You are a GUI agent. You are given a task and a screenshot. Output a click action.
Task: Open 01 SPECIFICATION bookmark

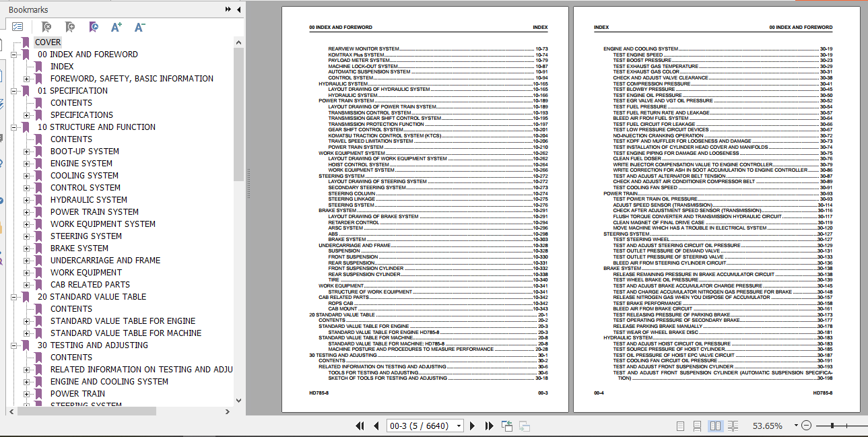(73, 91)
